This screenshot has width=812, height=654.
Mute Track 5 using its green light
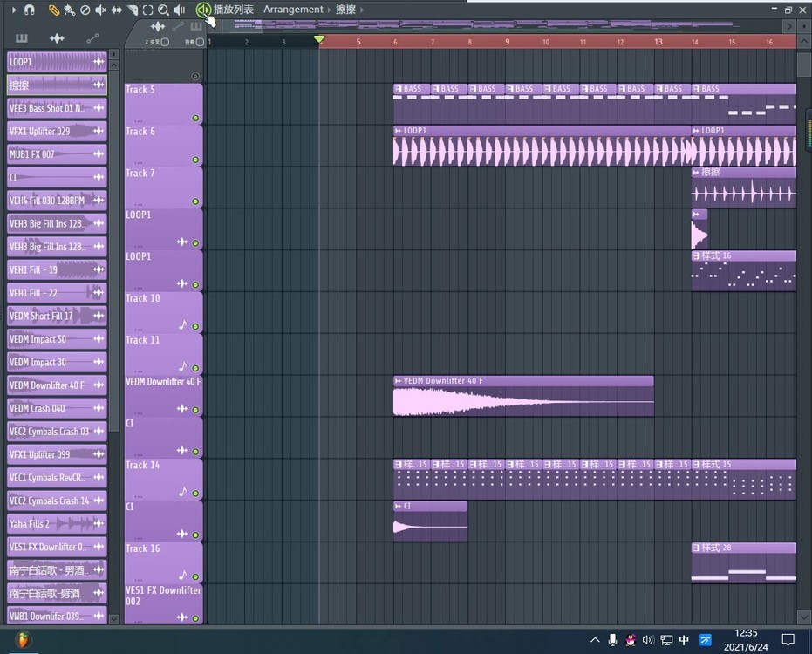coord(195,118)
